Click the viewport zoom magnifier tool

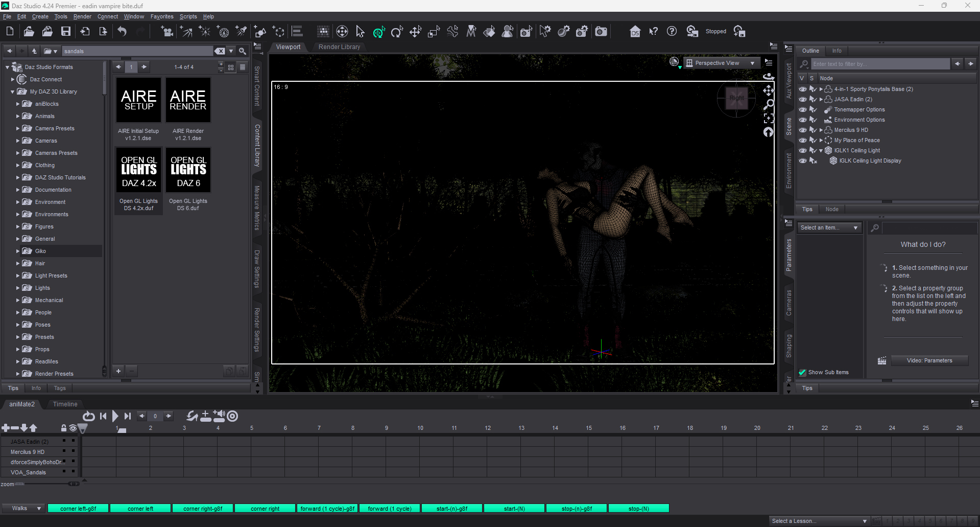[x=769, y=105]
